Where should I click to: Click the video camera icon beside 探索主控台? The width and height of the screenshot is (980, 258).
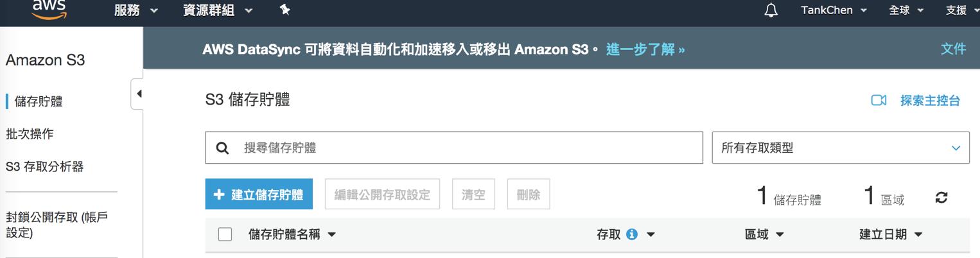click(879, 101)
